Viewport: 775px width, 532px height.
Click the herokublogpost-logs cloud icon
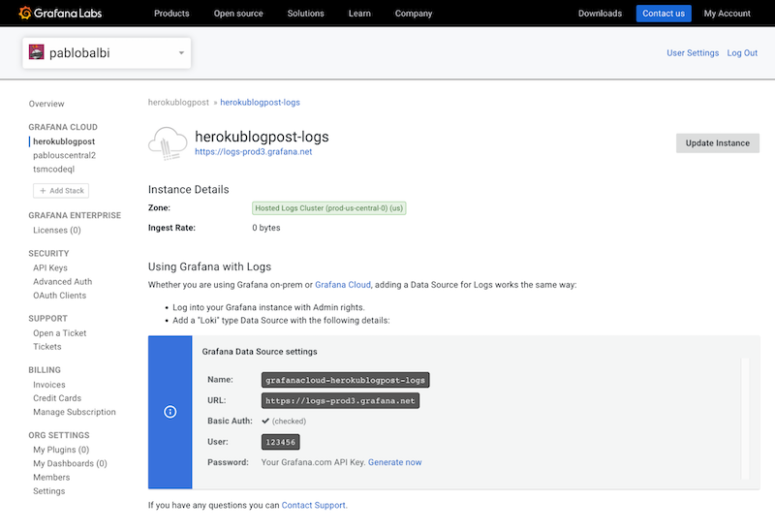[167, 143]
